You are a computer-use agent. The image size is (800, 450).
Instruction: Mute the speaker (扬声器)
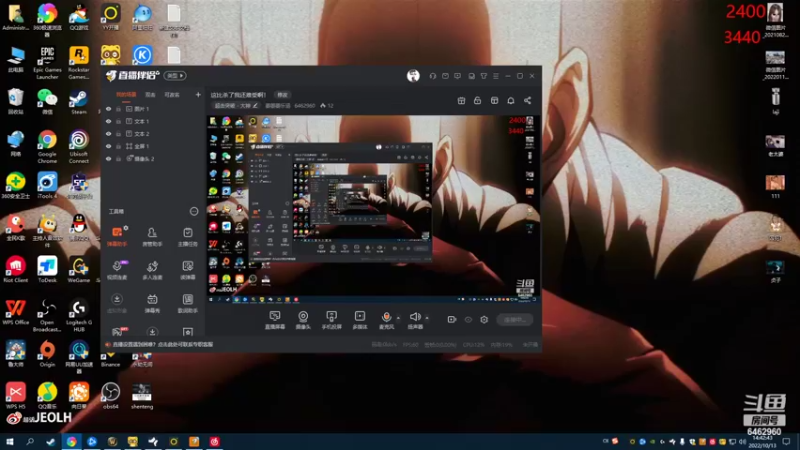pos(415,320)
